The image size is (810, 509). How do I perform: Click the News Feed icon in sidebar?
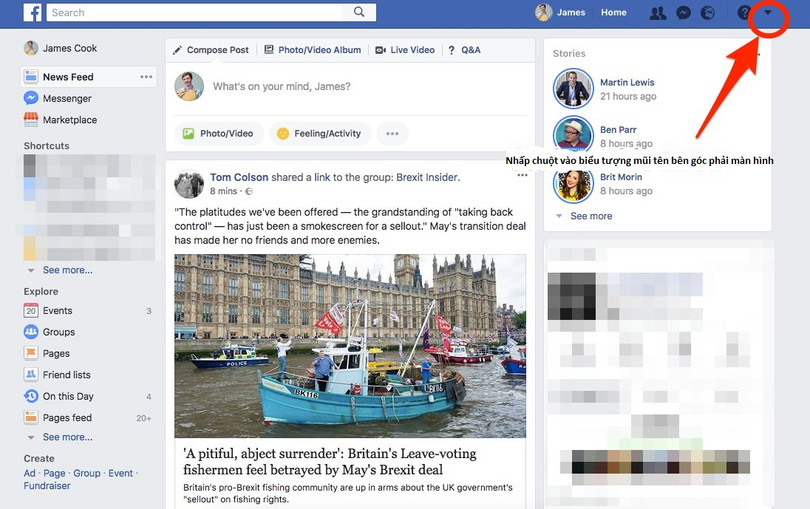(x=31, y=76)
